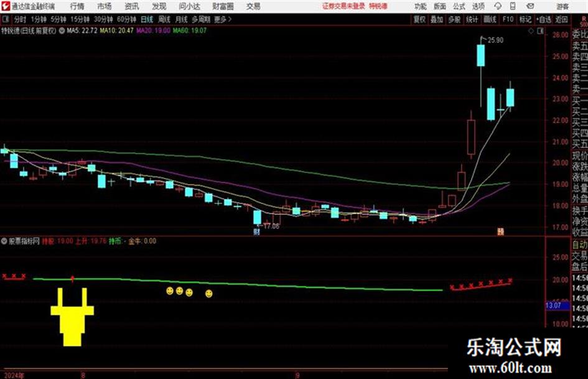The height and width of the screenshot is (379, 588).
Task: Click the first yellow smiley signal icon
Action: coord(170,291)
